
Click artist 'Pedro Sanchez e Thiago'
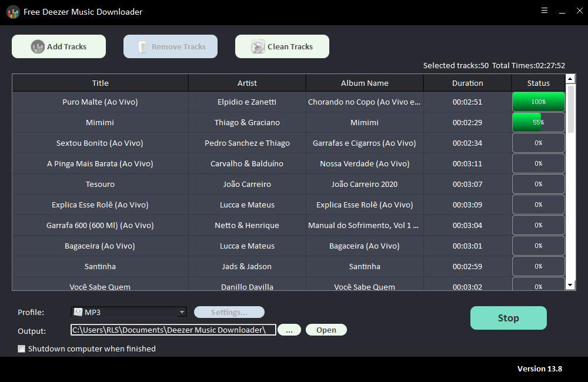[247, 143]
